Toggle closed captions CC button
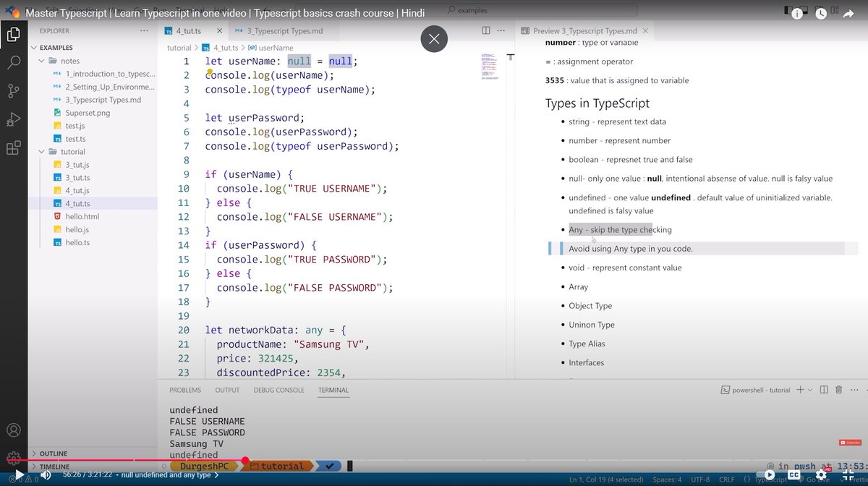Screen dimensions: 868x486 [x=793, y=475]
